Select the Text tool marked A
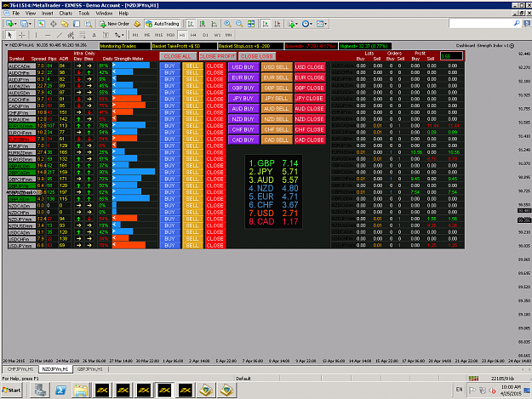Image resolution: width=532 pixels, height=399 pixels. tap(94, 35)
